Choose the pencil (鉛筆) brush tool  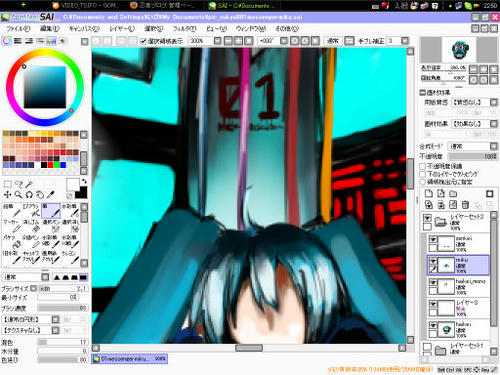[x=12, y=211]
